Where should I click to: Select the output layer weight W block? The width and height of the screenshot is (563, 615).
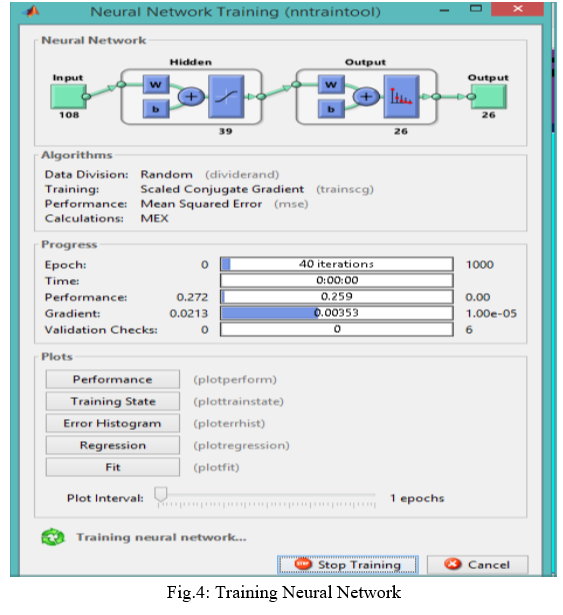331,84
